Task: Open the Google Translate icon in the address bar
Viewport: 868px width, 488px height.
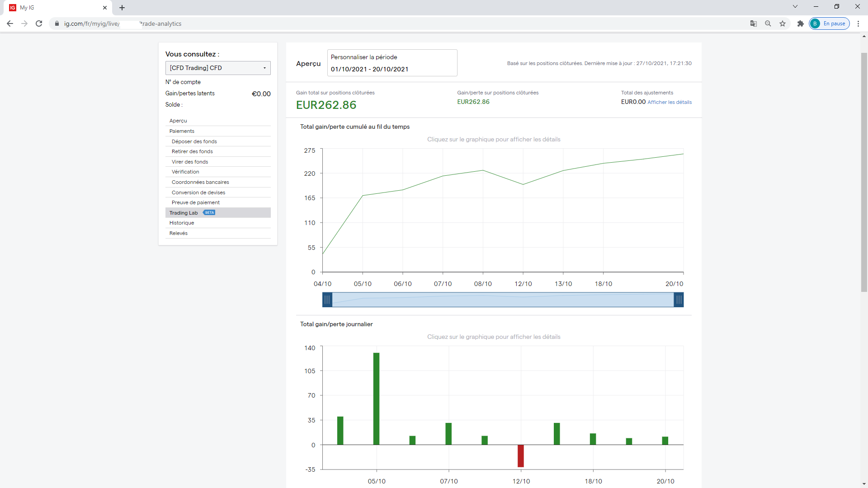Action: tap(754, 23)
